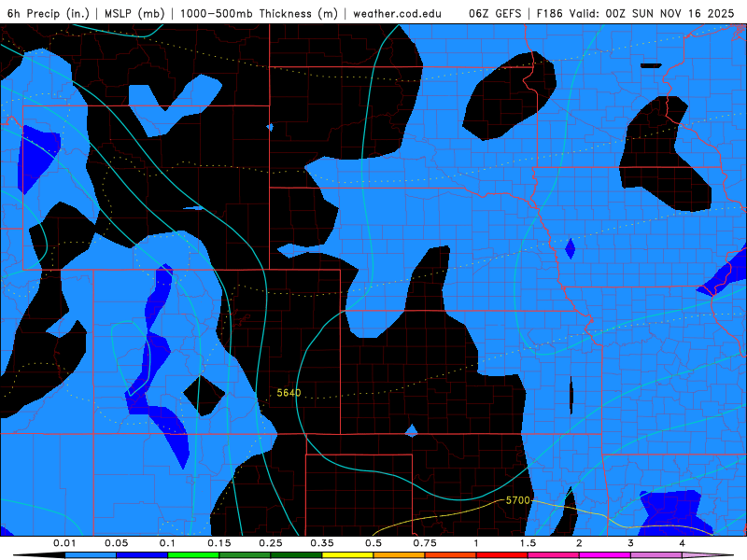Click the dark blue 0.05 legend swatch
Image resolution: width=747 pixels, height=560 pixels.
(142, 555)
